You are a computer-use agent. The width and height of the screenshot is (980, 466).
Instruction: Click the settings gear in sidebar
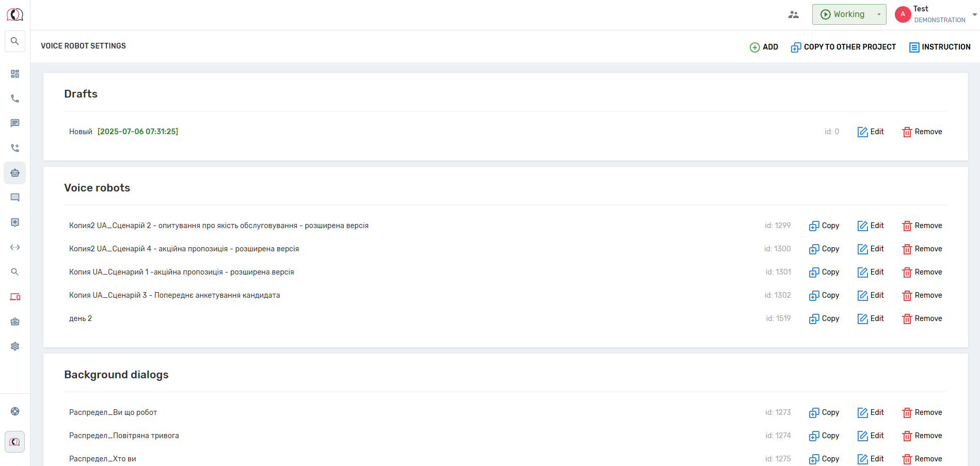(15, 346)
